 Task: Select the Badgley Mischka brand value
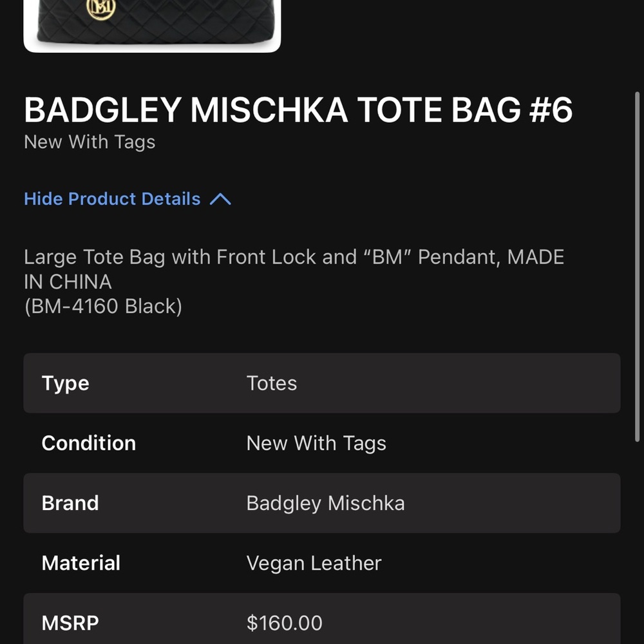click(325, 503)
